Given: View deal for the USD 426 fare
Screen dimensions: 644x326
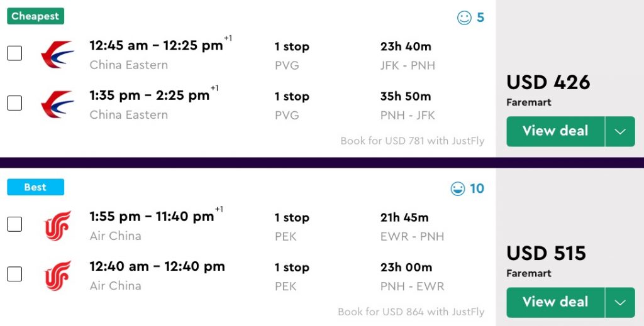Looking at the screenshot, I should pyautogui.click(x=555, y=131).
